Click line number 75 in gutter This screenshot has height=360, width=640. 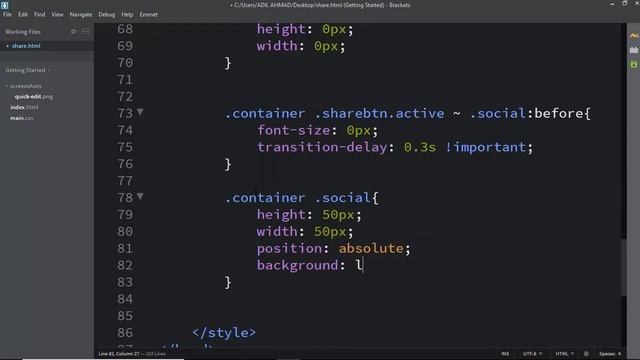coord(125,147)
